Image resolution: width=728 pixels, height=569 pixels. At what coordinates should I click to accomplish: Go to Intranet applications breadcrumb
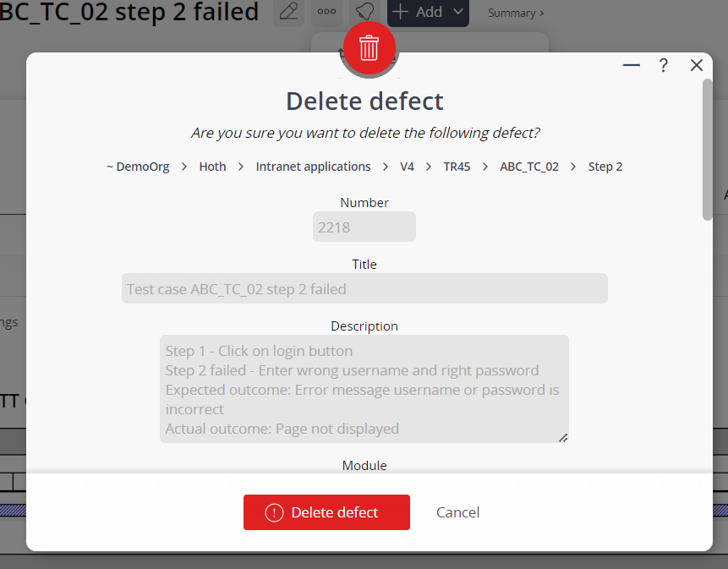pyautogui.click(x=314, y=167)
